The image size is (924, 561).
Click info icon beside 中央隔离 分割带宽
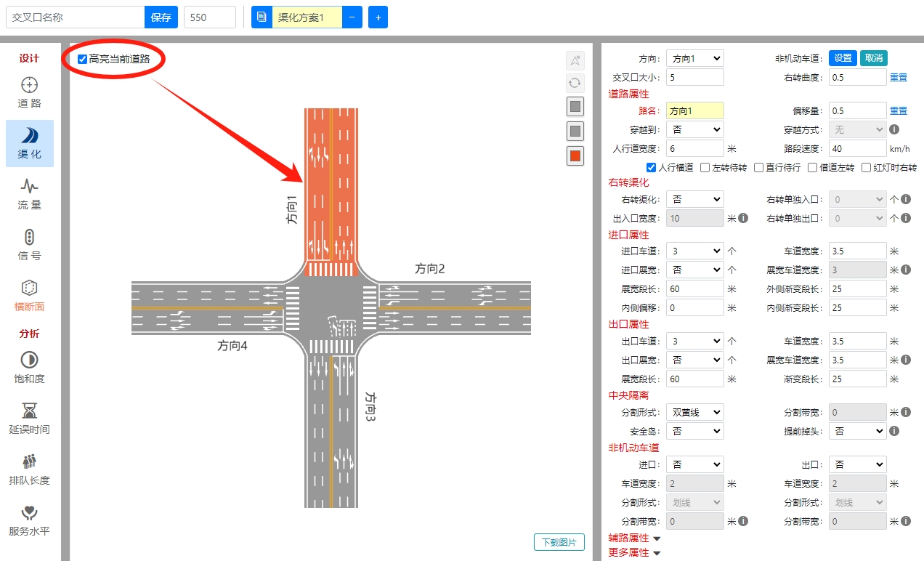(x=906, y=412)
